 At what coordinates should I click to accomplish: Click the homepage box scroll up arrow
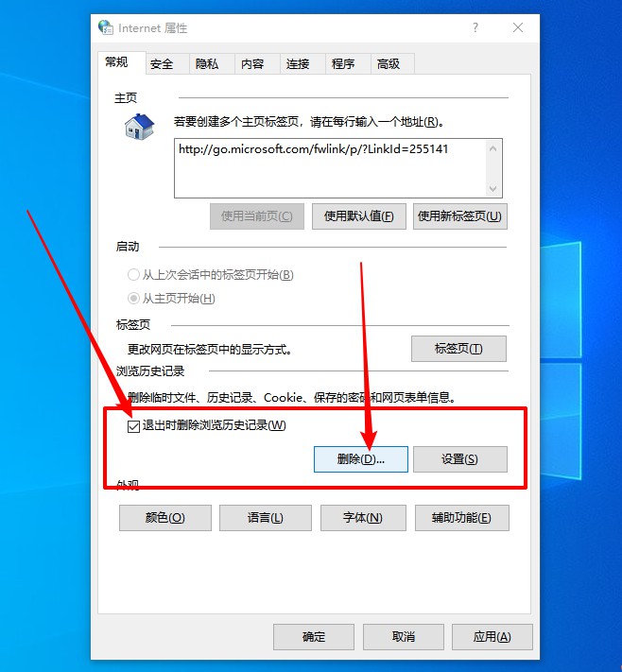click(493, 148)
